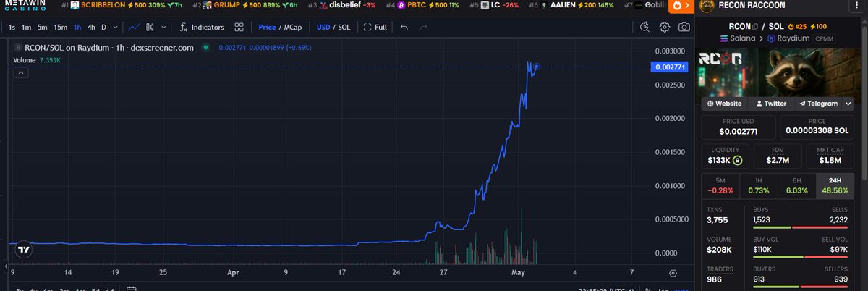Open the Indicators menu
Screen dimensions: 868x291
[x=202, y=28]
